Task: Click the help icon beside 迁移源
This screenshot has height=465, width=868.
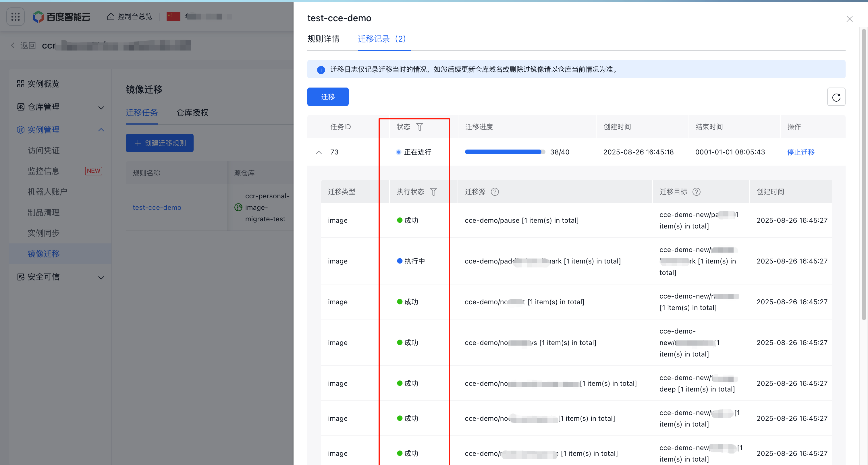Action: click(x=495, y=192)
